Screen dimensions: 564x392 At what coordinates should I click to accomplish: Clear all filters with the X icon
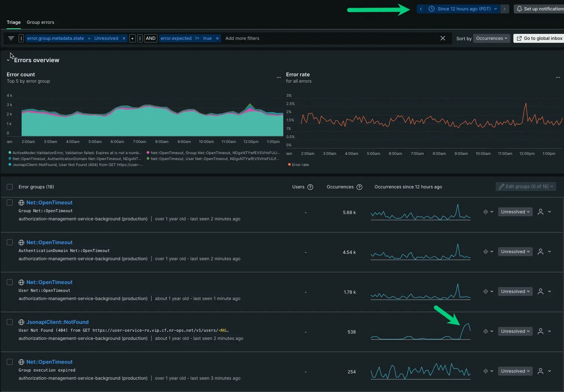click(443, 38)
